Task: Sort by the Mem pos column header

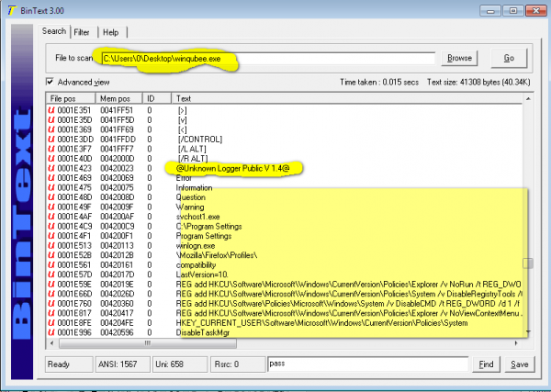Action: click(x=118, y=98)
